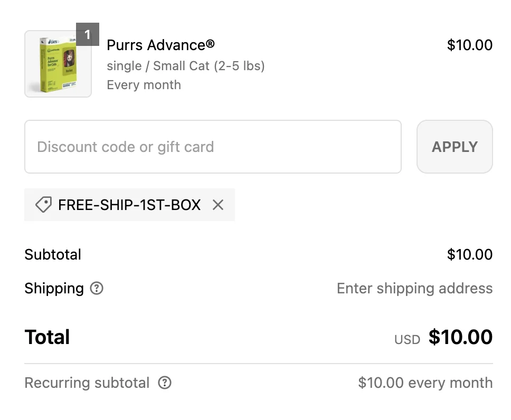Screen dimensions: 511x420
Task: Click the discount tag icon
Action: pyautogui.click(x=43, y=205)
